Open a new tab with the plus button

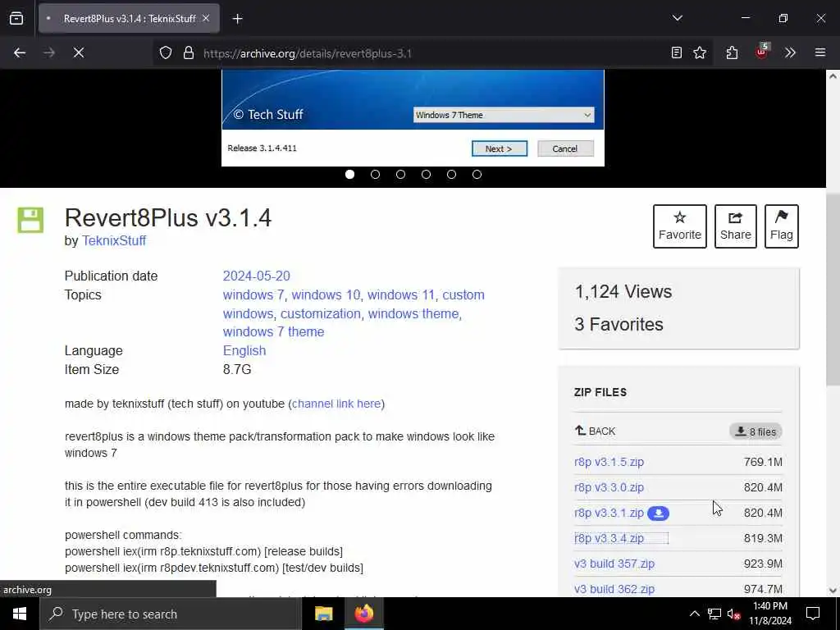click(237, 19)
